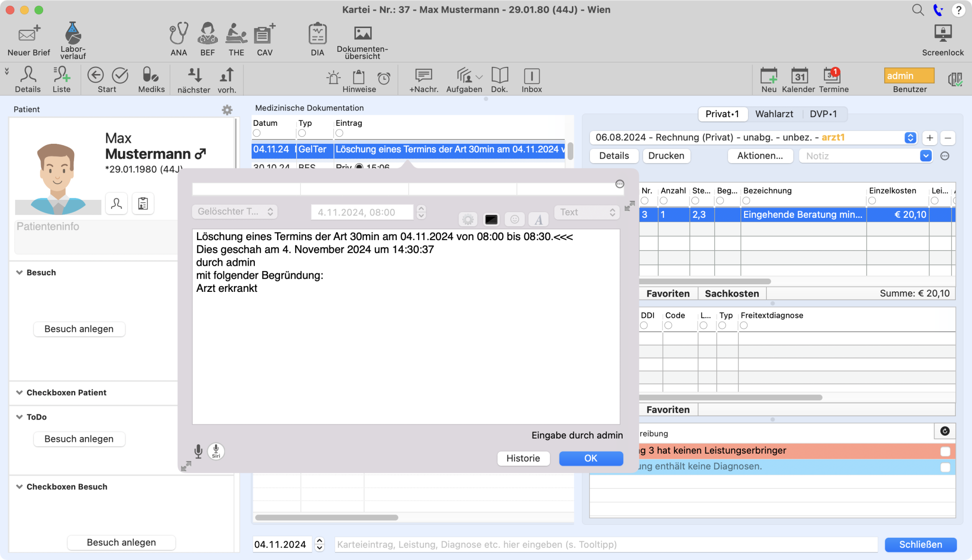Image resolution: width=972 pixels, height=560 pixels.
Task: Toggle the Privat•1 billing tab
Action: 722,113
